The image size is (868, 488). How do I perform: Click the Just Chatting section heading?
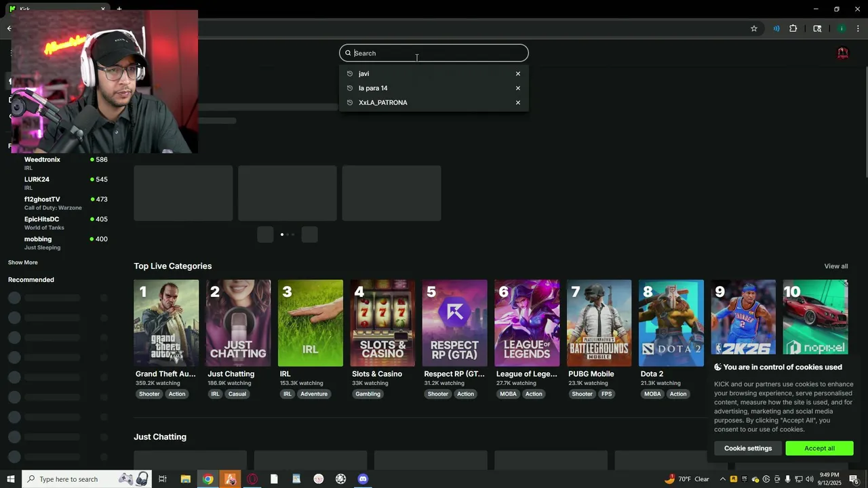[160, 437]
